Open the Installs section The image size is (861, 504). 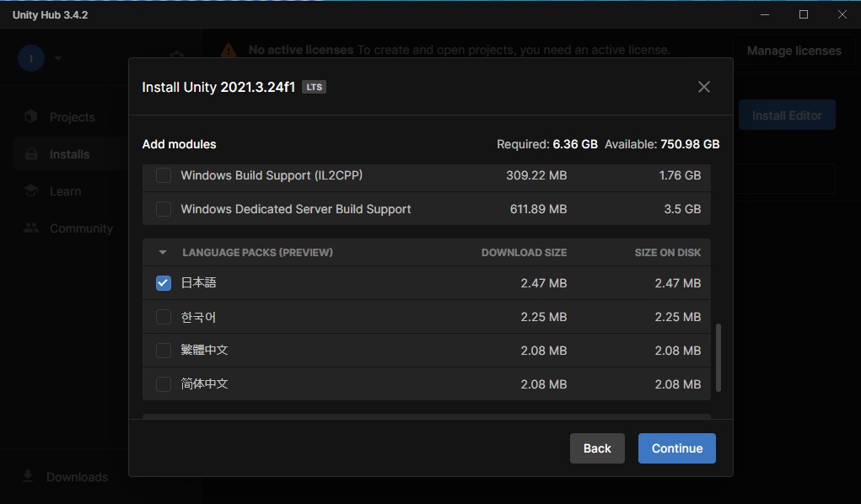coord(69,154)
